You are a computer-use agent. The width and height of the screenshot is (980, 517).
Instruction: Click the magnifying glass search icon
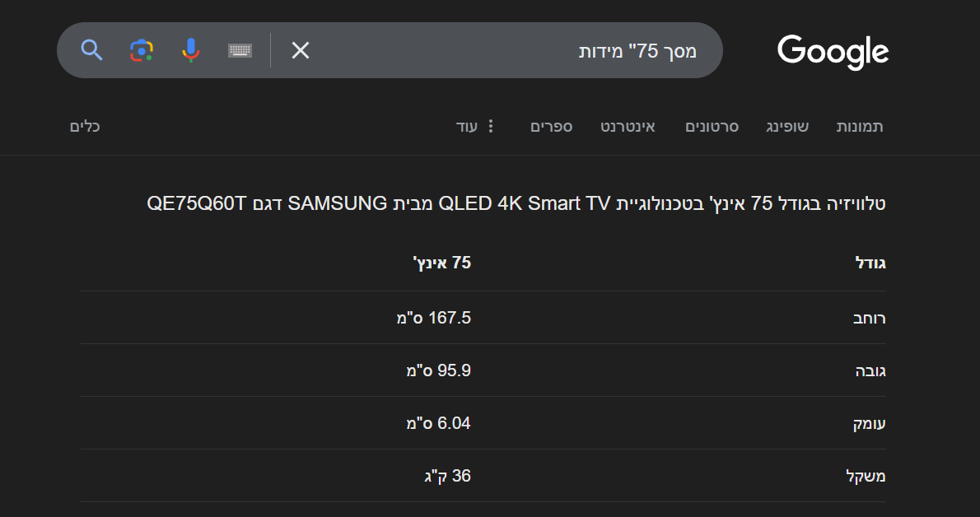coord(91,50)
